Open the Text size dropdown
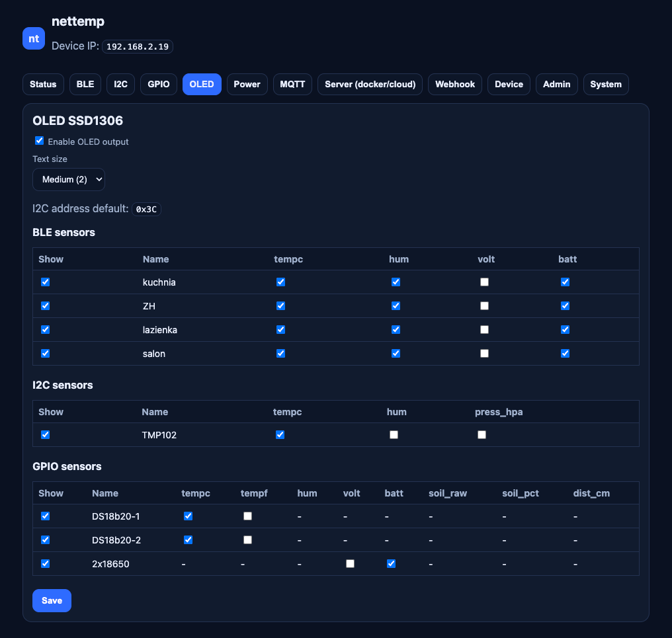Image resolution: width=672 pixels, height=638 pixels. click(x=69, y=179)
